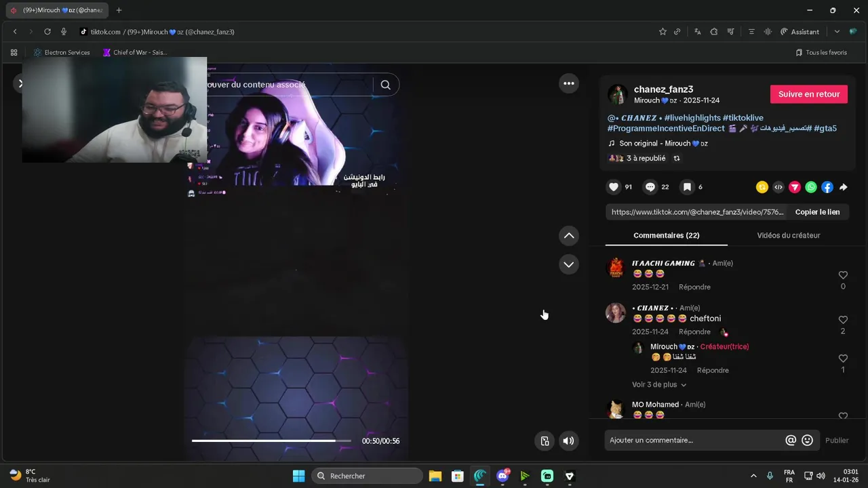Open comments via speech bubble icon

[650, 187]
